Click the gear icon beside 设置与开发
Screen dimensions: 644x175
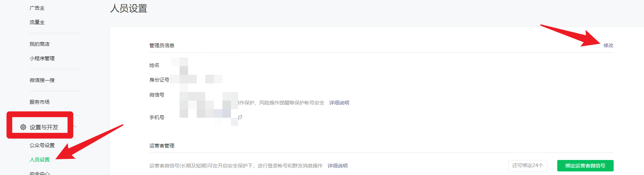(x=23, y=127)
